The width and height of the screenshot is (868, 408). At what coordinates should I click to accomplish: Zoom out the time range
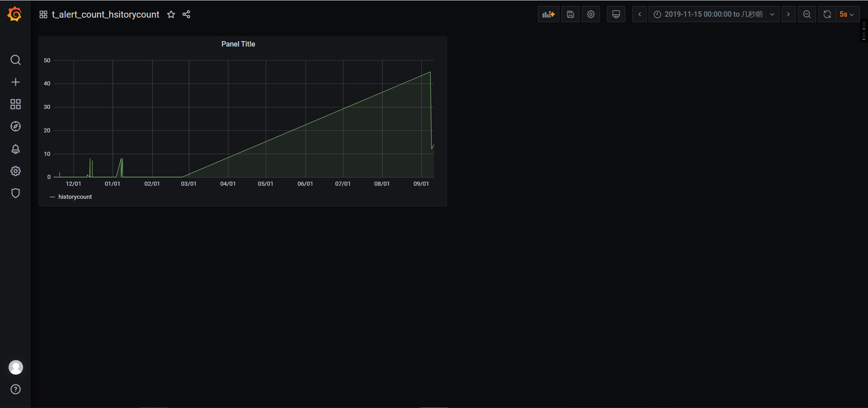point(807,14)
